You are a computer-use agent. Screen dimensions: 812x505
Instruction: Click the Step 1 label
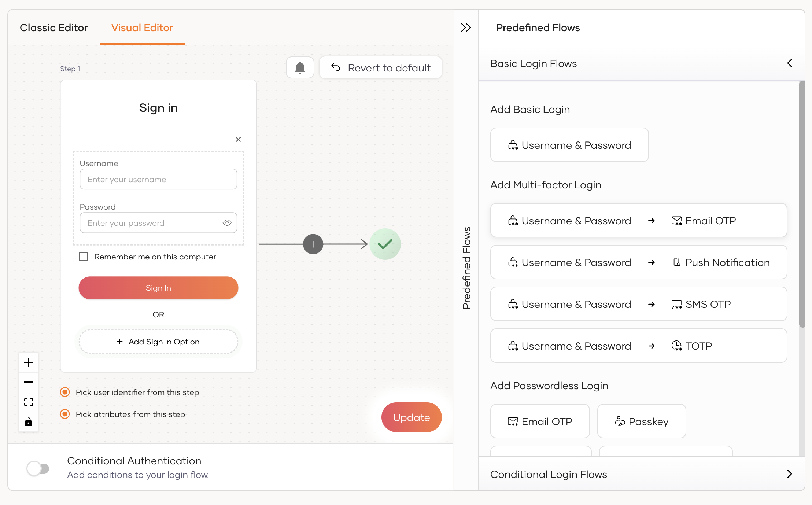(70, 69)
